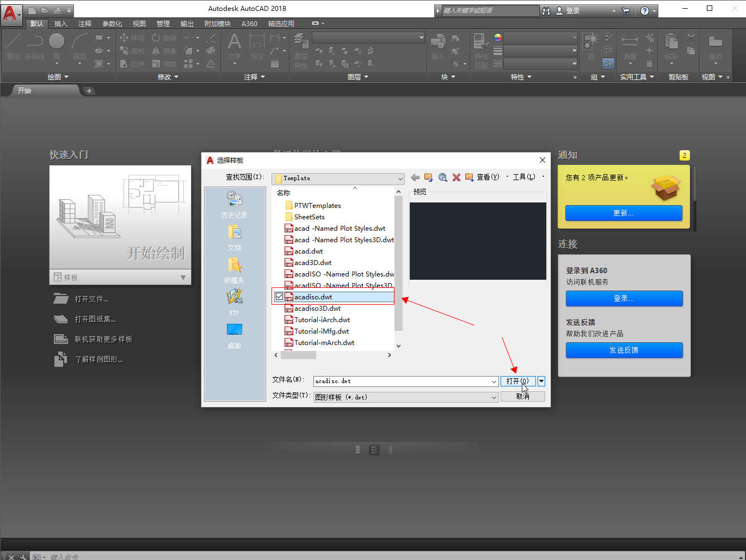Open the 工具(L) tools menu in dialog
This screenshot has width=746, height=560.
(524, 177)
